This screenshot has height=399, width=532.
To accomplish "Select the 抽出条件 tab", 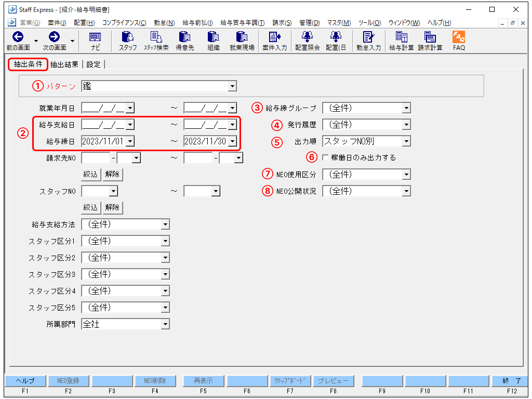I will (x=28, y=64).
